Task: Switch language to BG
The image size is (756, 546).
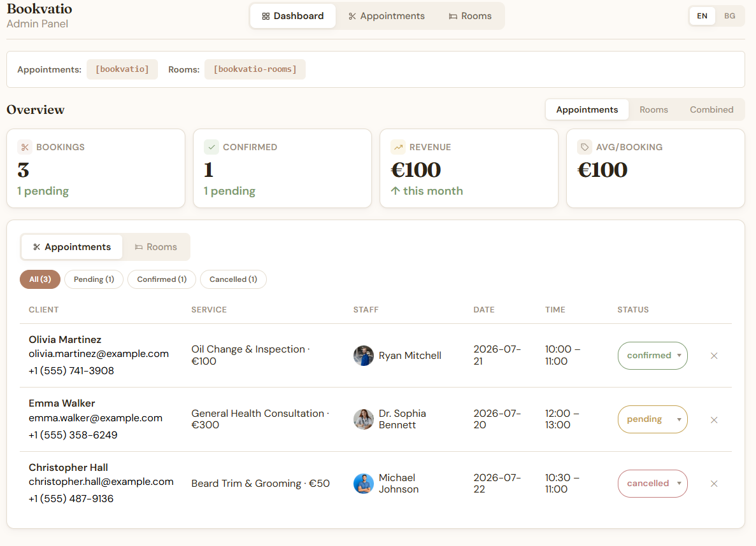Action: [x=729, y=16]
